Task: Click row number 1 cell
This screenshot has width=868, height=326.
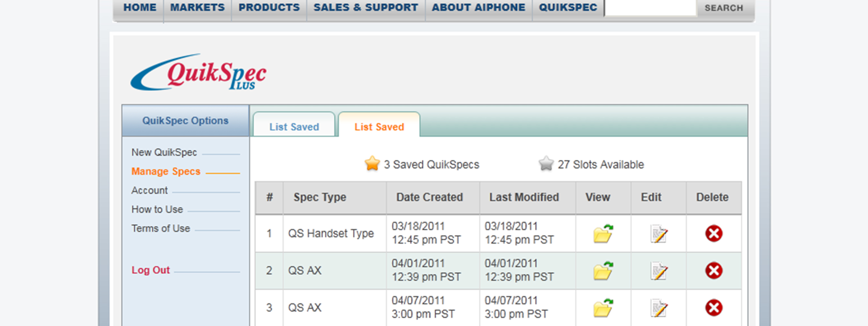Action: pyautogui.click(x=269, y=233)
